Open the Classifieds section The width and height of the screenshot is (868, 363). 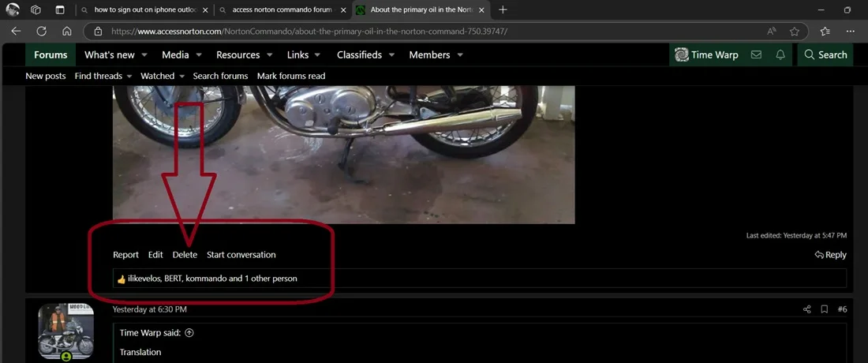[359, 54]
